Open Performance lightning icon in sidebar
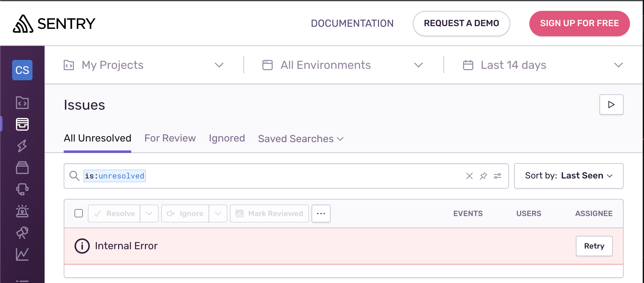Image resolution: width=644 pixels, height=283 pixels. (x=22, y=146)
